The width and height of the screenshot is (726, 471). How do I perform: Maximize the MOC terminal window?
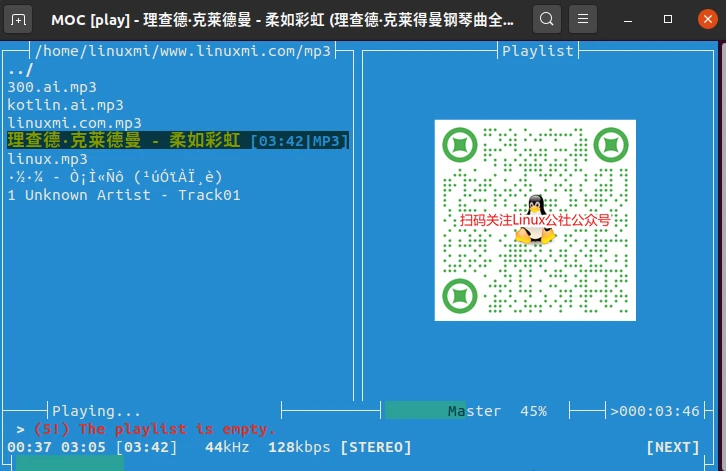668,19
